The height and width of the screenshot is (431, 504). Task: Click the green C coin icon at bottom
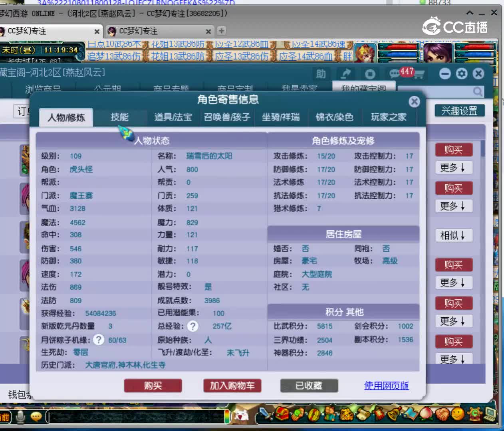475,413
